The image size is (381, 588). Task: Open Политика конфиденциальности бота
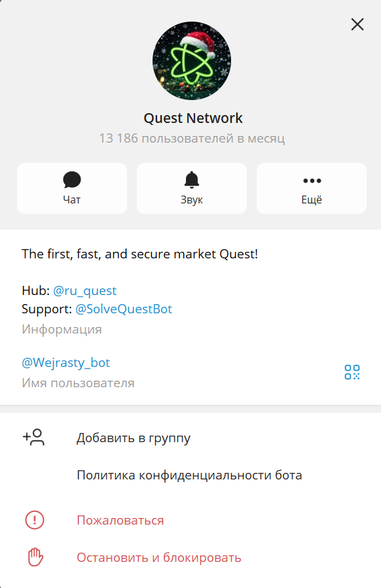[189, 475]
